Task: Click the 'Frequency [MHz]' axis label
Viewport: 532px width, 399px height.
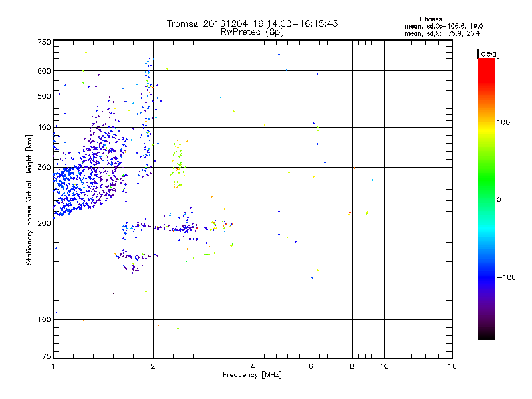Action: point(252,375)
